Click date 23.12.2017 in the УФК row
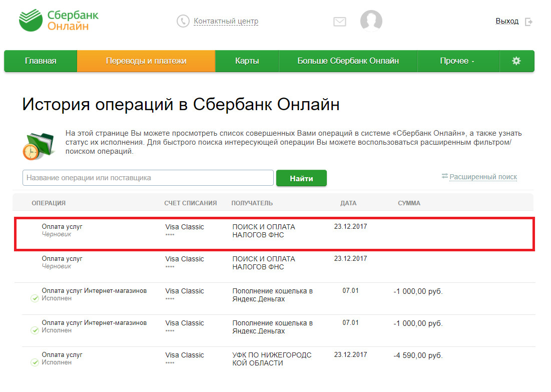The height and width of the screenshot is (392, 551). (350, 355)
